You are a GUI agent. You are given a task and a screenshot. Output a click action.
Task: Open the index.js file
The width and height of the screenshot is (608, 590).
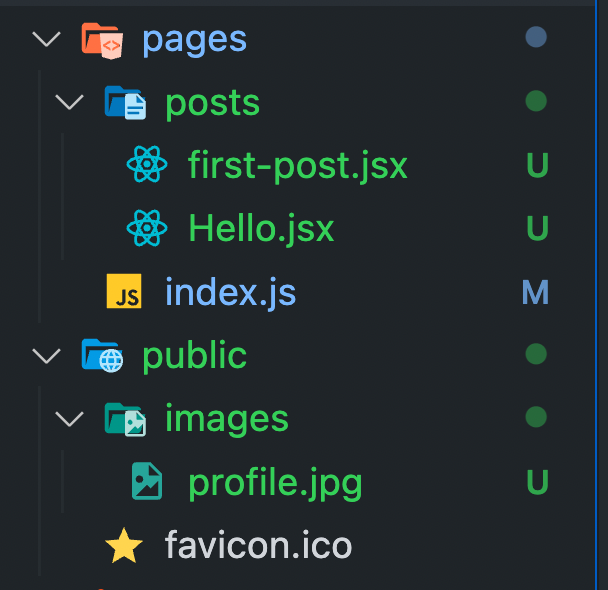(230, 292)
